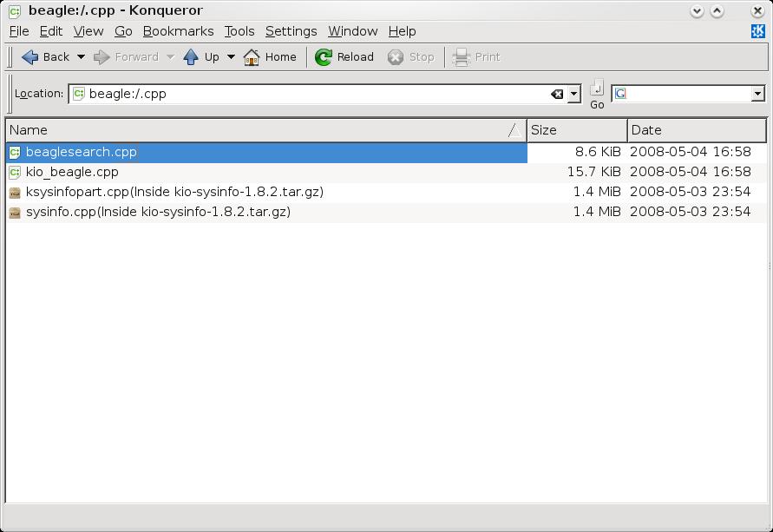Open the Tools menu
The image size is (773, 532).
239,31
